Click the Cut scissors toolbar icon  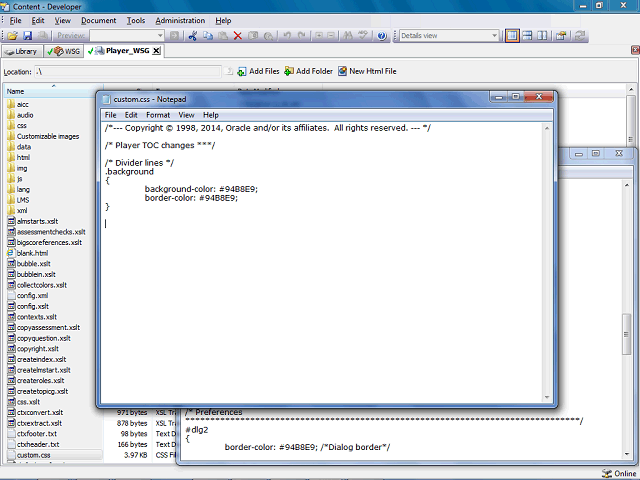coord(193,36)
